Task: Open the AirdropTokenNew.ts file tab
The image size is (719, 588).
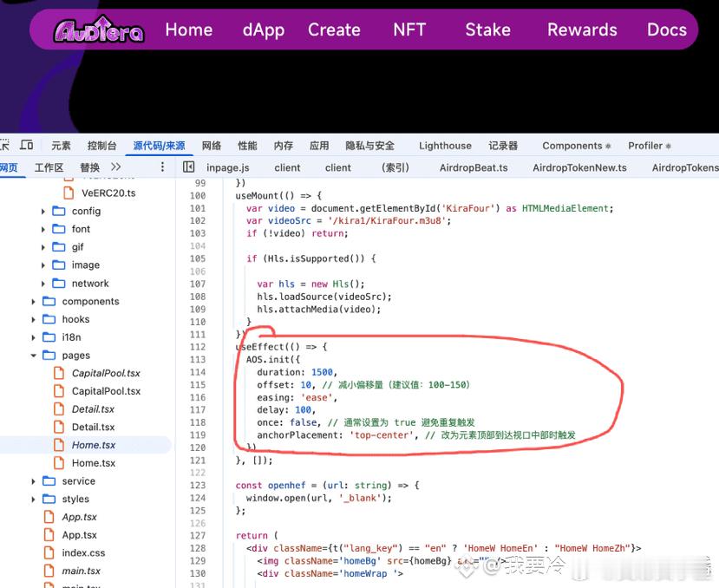Action: click(579, 168)
